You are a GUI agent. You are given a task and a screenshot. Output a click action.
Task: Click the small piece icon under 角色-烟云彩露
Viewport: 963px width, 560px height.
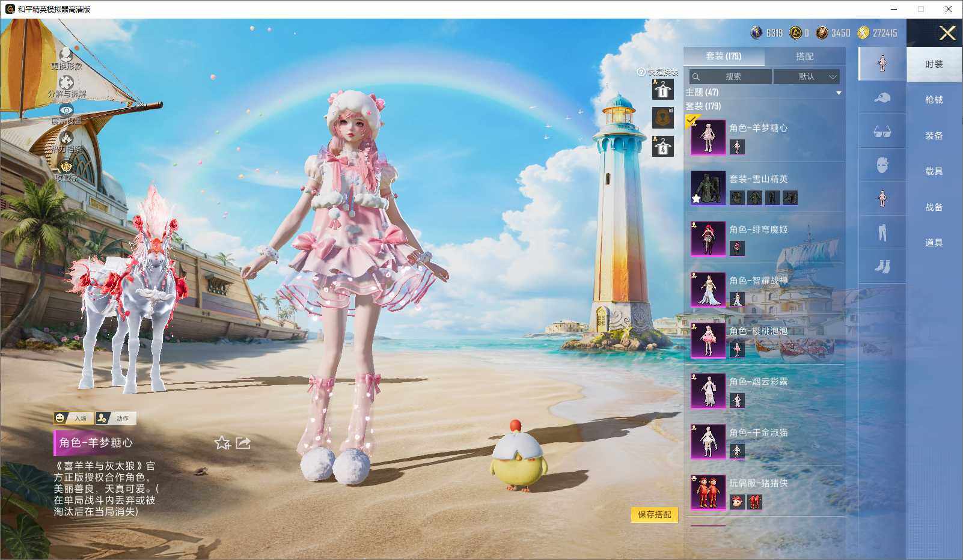tap(737, 401)
